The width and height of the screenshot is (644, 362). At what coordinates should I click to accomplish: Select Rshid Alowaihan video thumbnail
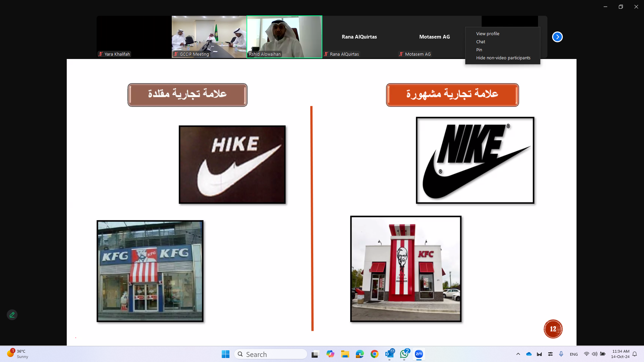coord(284,37)
